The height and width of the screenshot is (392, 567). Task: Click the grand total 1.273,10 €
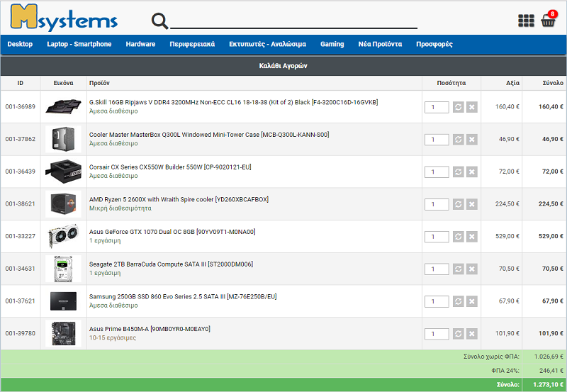pyautogui.click(x=548, y=385)
